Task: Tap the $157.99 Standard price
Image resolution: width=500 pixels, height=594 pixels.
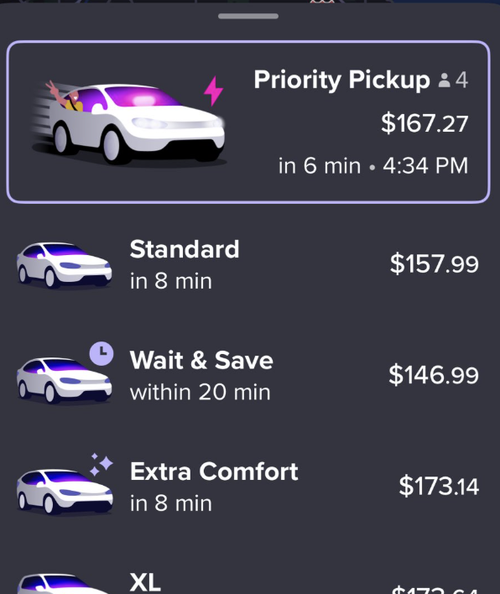Action: tap(434, 264)
